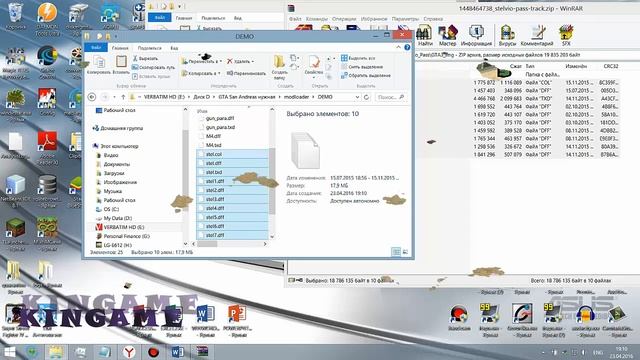
Task: Click the Paste (Вставить) clipboard icon
Action: (x=121, y=65)
